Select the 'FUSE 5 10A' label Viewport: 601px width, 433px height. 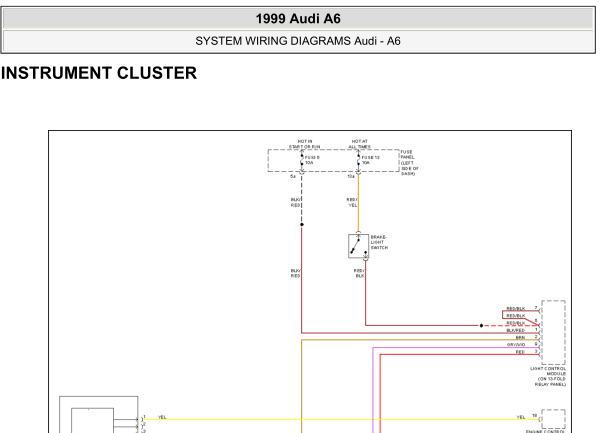click(312, 160)
